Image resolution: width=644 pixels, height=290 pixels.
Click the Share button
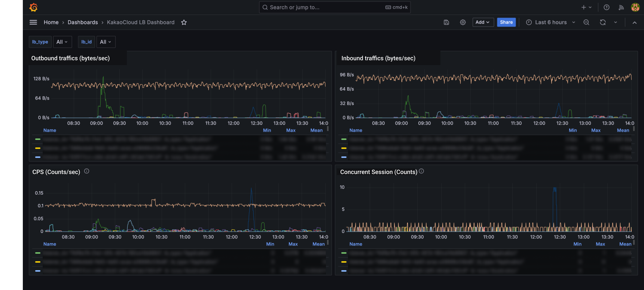click(506, 22)
